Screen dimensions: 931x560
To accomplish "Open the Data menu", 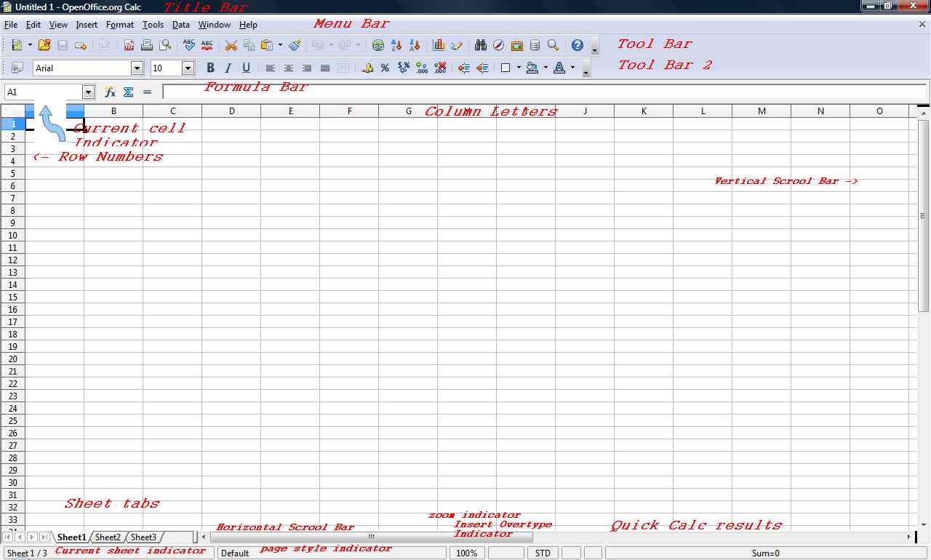I will point(181,25).
